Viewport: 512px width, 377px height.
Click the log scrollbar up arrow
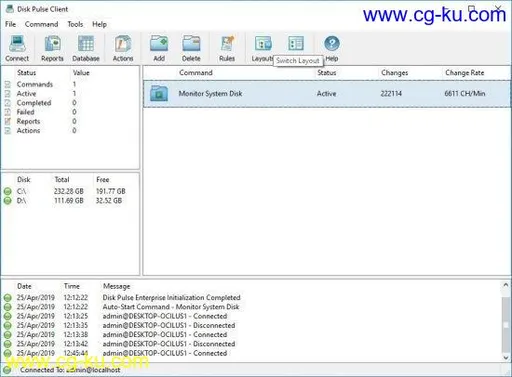pyautogui.click(x=506, y=285)
